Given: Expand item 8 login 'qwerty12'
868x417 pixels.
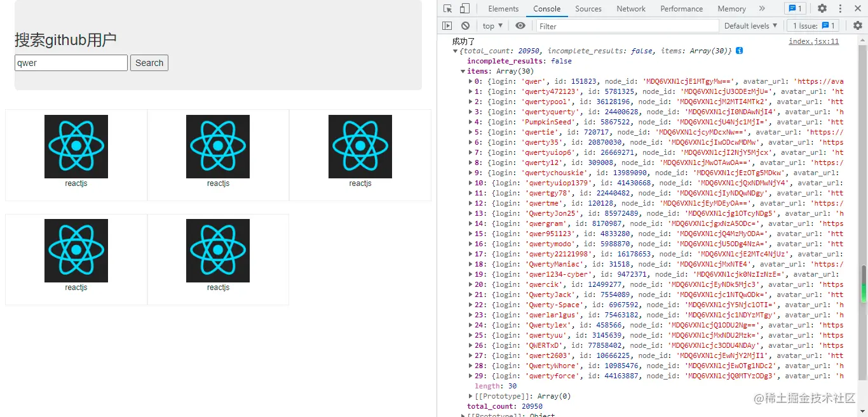Looking at the screenshot, I should (x=470, y=163).
